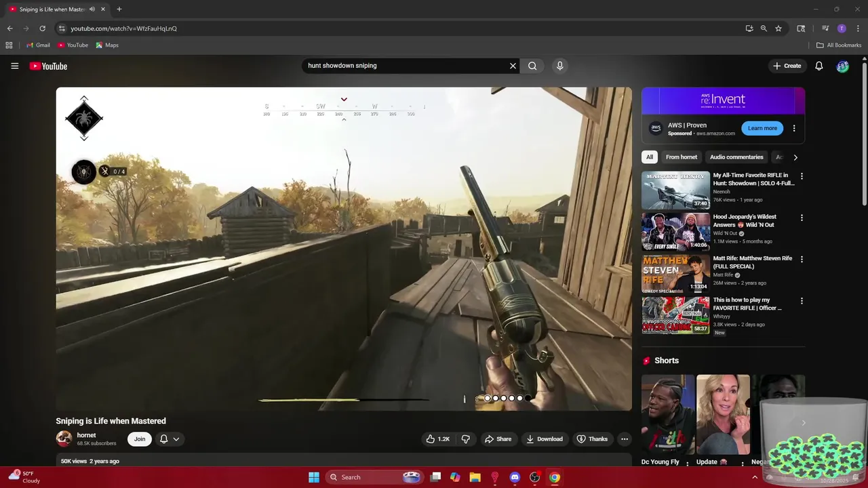The height and width of the screenshot is (488, 868).
Task: Share this video
Action: pyautogui.click(x=498, y=439)
